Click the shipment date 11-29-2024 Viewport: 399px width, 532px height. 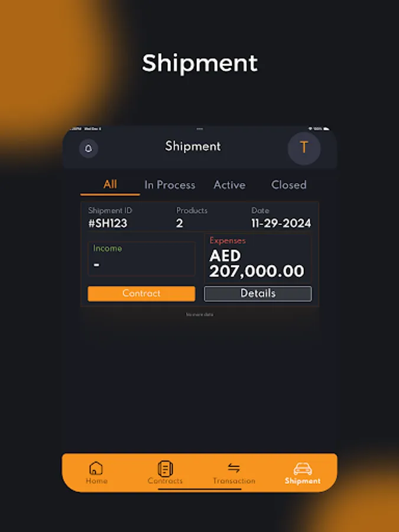pos(280,223)
